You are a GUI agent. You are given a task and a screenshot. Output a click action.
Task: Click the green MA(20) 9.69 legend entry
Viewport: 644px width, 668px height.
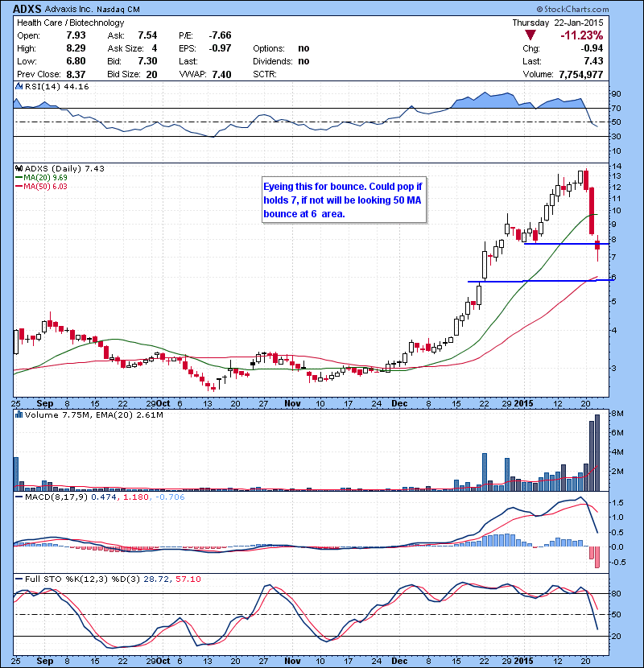[x=41, y=178]
